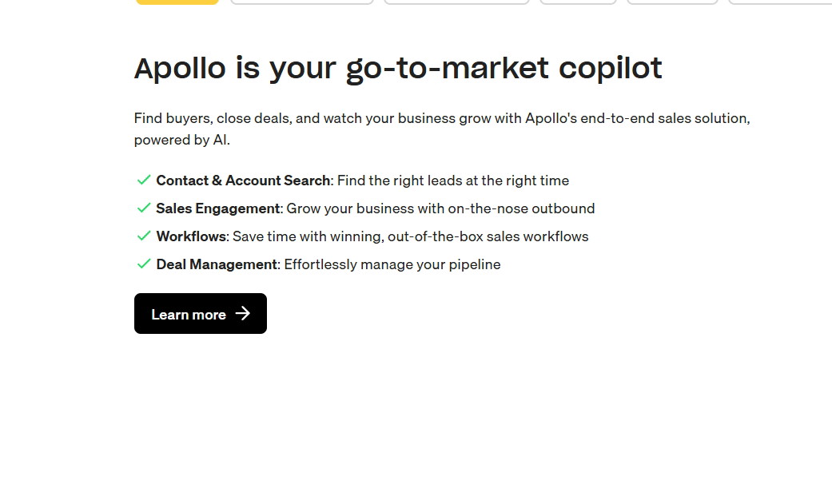832x504 pixels.
Task: Click the green checkmark beside Sales Engagement
Action: click(144, 208)
